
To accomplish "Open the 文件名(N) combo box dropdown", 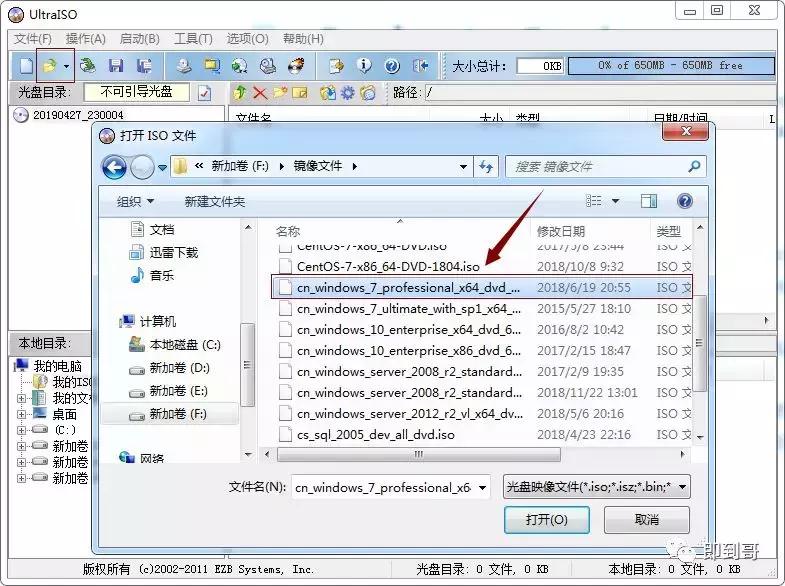I will [x=483, y=487].
